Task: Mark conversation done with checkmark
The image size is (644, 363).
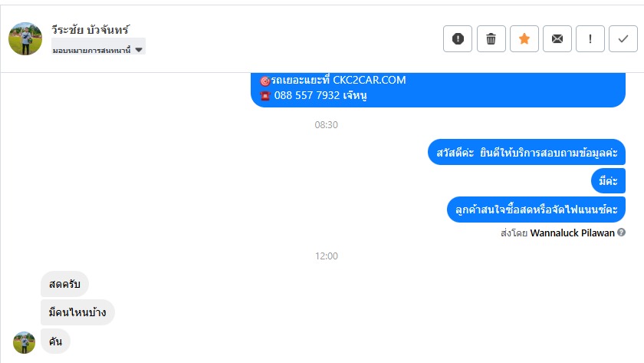Action: tap(623, 38)
